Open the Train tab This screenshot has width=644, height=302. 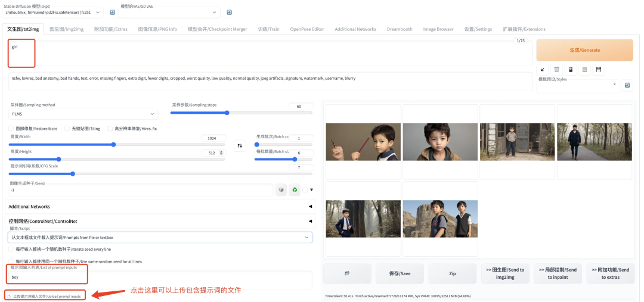click(268, 29)
